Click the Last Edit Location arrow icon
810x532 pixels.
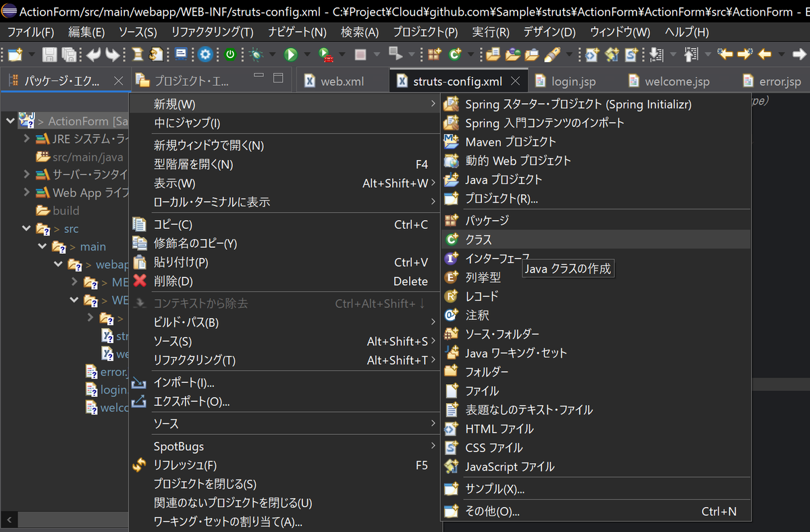pyautogui.click(x=725, y=55)
